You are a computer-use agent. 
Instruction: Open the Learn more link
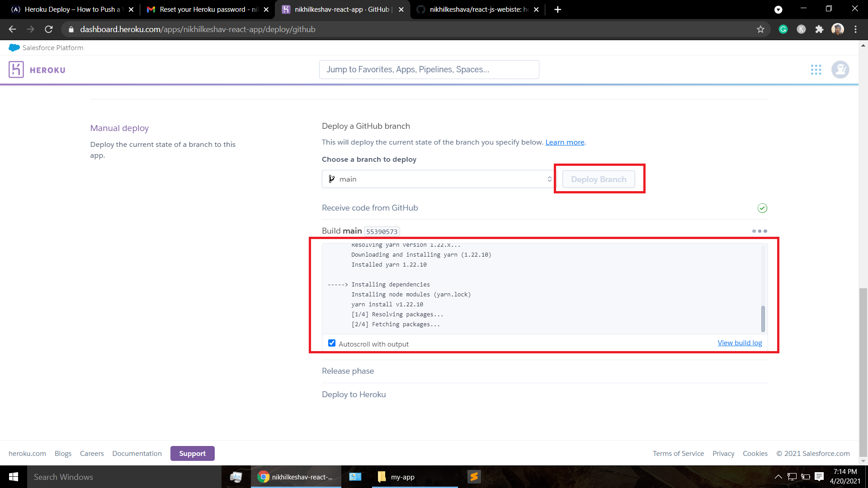coord(565,142)
